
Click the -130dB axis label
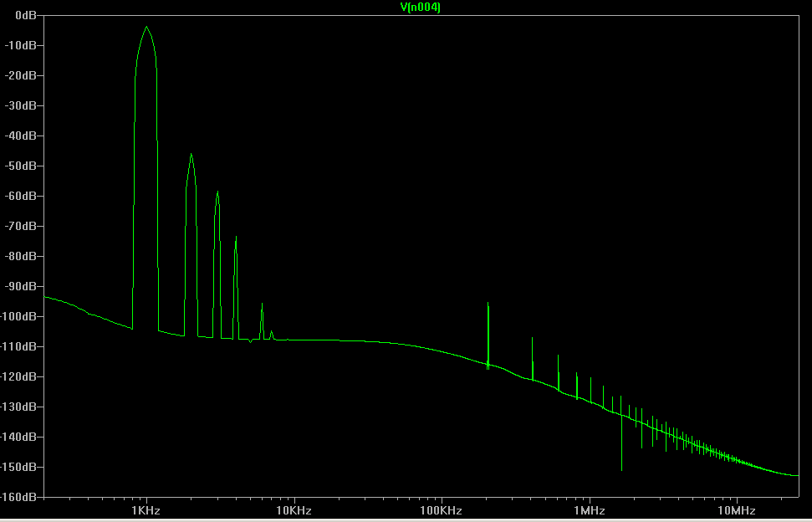[18, 407]
